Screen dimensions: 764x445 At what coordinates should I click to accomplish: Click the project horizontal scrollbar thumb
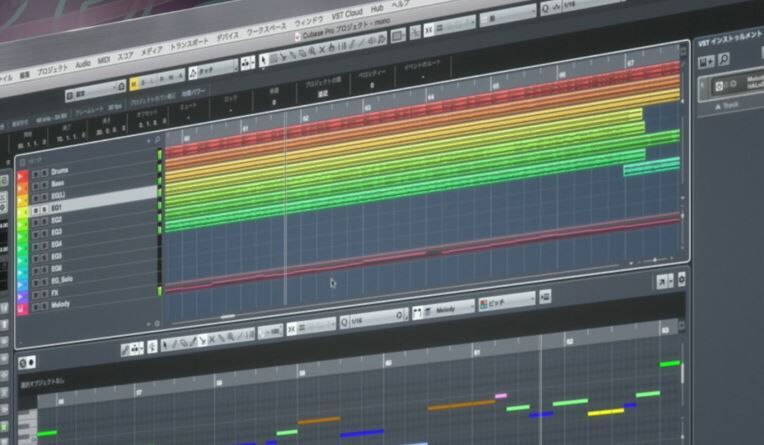227,317
